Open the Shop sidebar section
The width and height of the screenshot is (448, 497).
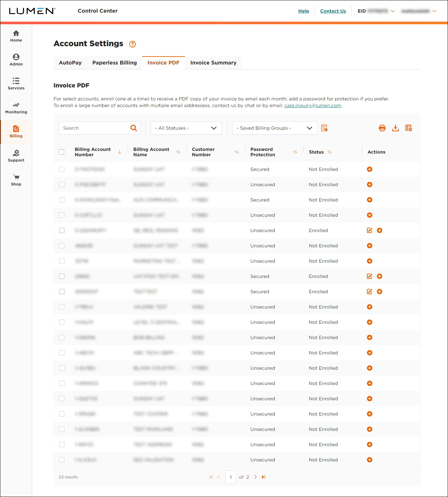click(x=16, y=180)
